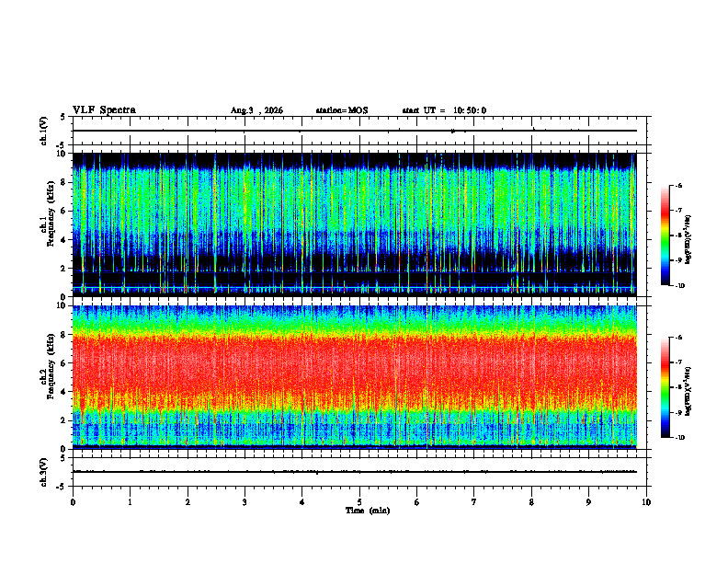Click the time-axis tick label "10"
The width and height of the screenshot is (728, 563).
pos(646,502)
